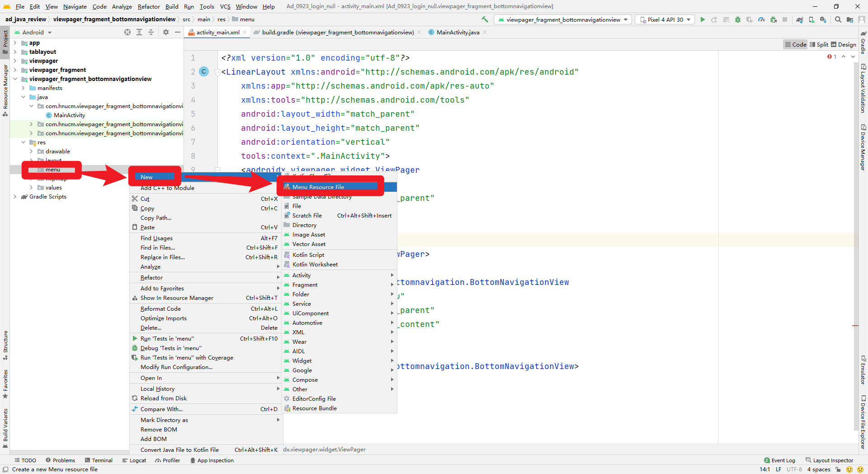Open App Inspection tool window
Viewport: 868px width, 474px height.
point(212,460)
